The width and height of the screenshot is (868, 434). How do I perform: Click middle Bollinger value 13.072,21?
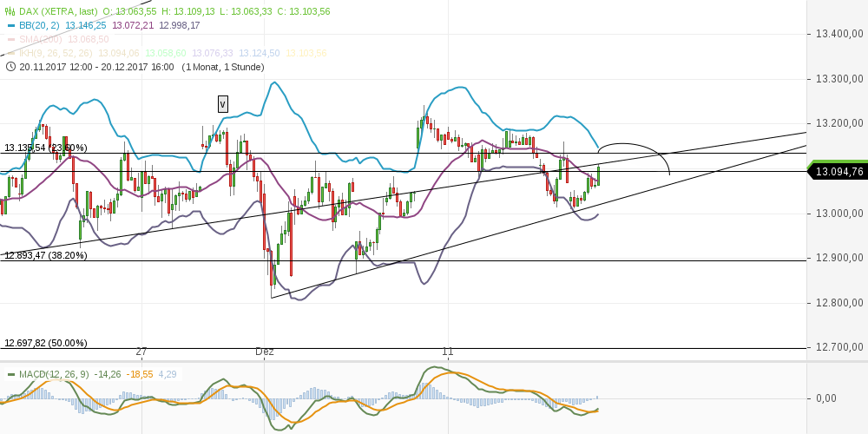tap(132, 25)
